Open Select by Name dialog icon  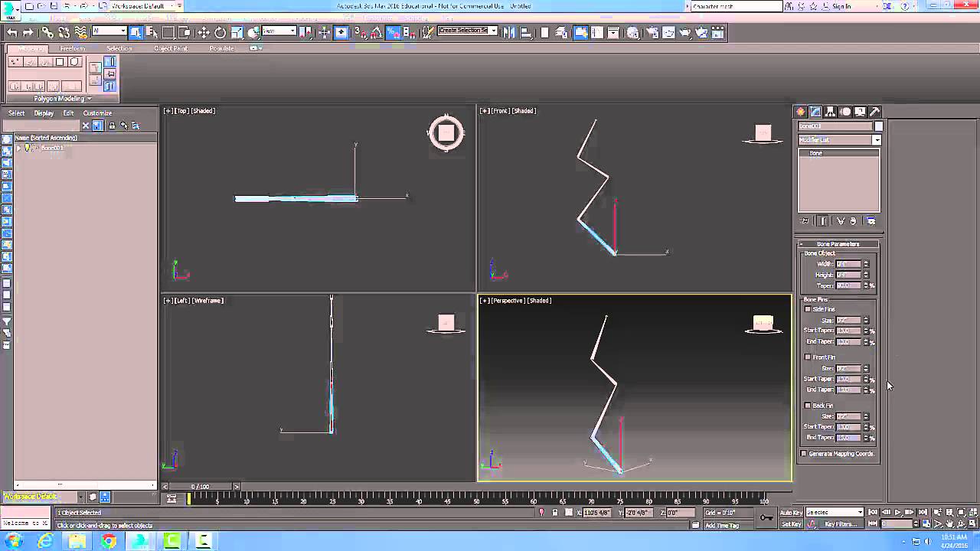(152, 32)
